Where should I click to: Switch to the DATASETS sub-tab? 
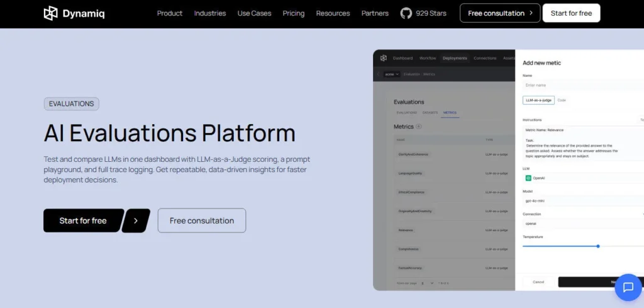[430, 113]
